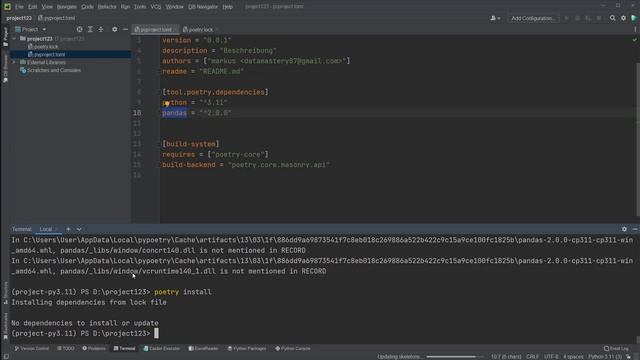Image resolution: width=640 pixels, height=360 pixels.
Task: Toggle Problems tool window
Action: [x=94, y=349]
